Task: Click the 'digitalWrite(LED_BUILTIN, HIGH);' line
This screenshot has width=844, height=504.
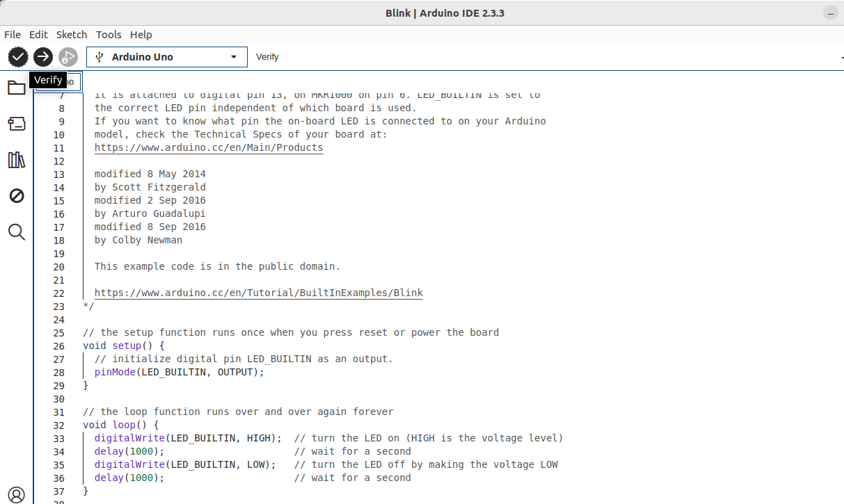Action: pos(188,438)
